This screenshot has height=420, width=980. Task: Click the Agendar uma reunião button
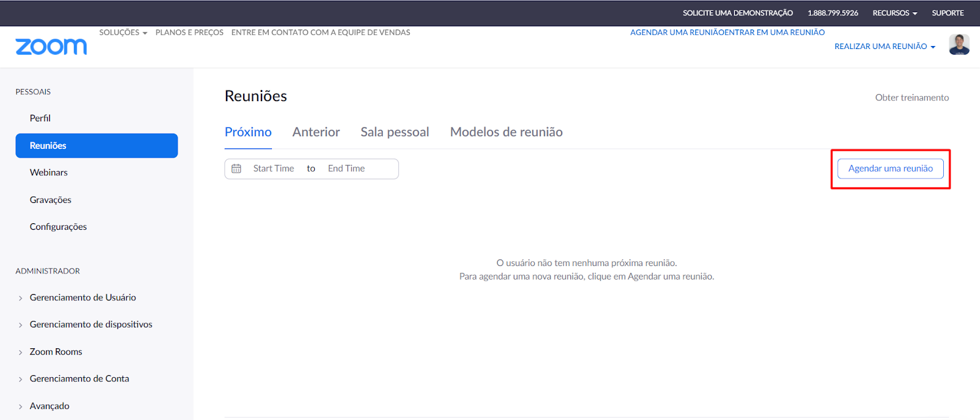891,169
